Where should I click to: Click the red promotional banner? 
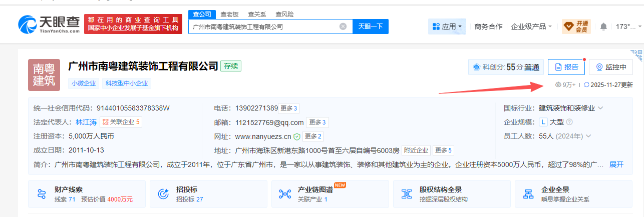pos(133,24)
